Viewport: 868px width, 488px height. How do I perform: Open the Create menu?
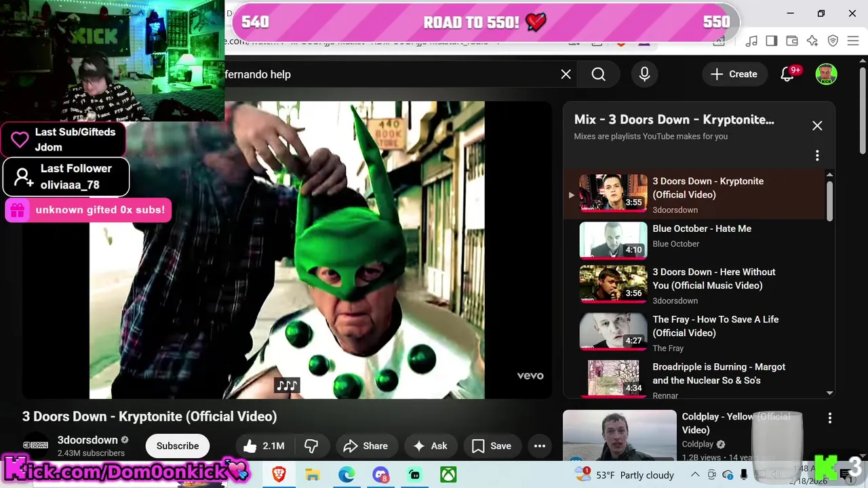[734, 75]
